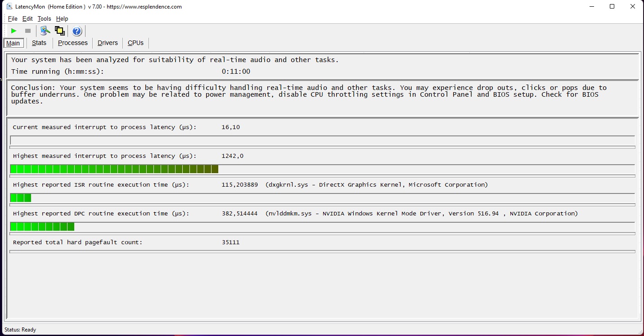
Task: Click the highest latency value 1242,0
Action: click(232, 156)
